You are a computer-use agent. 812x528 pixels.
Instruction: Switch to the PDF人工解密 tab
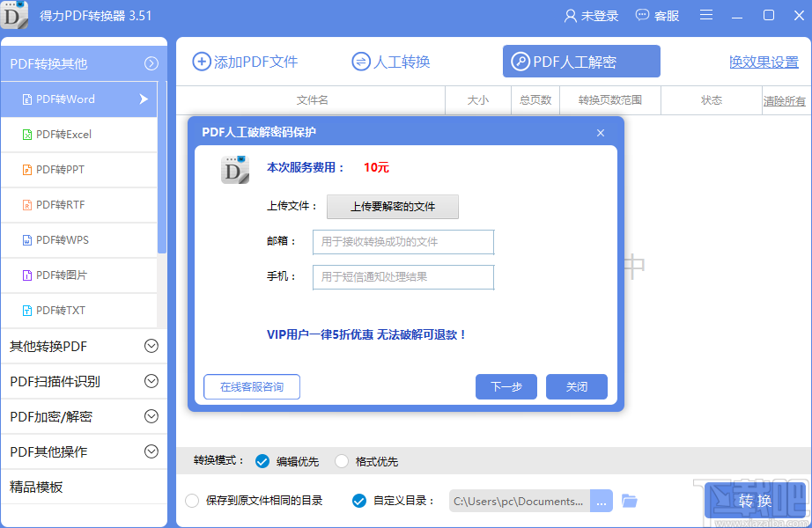(x=579, y=61)
